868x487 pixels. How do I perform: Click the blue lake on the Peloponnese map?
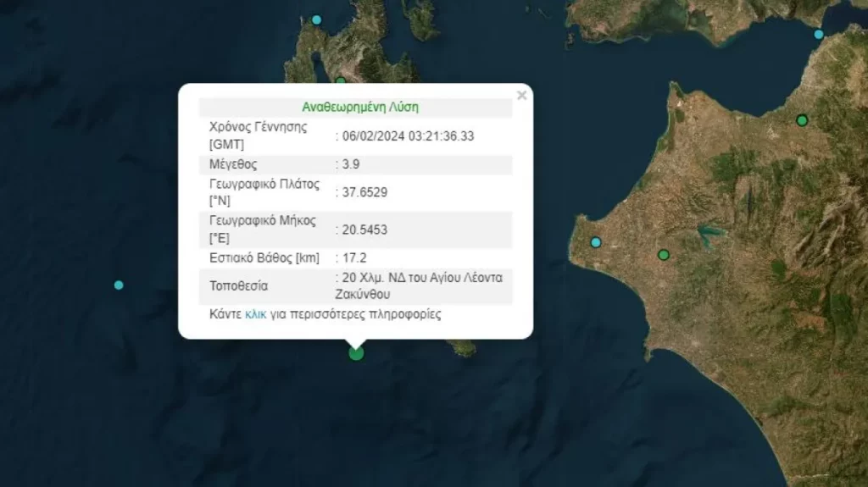[x=709, y=231]
